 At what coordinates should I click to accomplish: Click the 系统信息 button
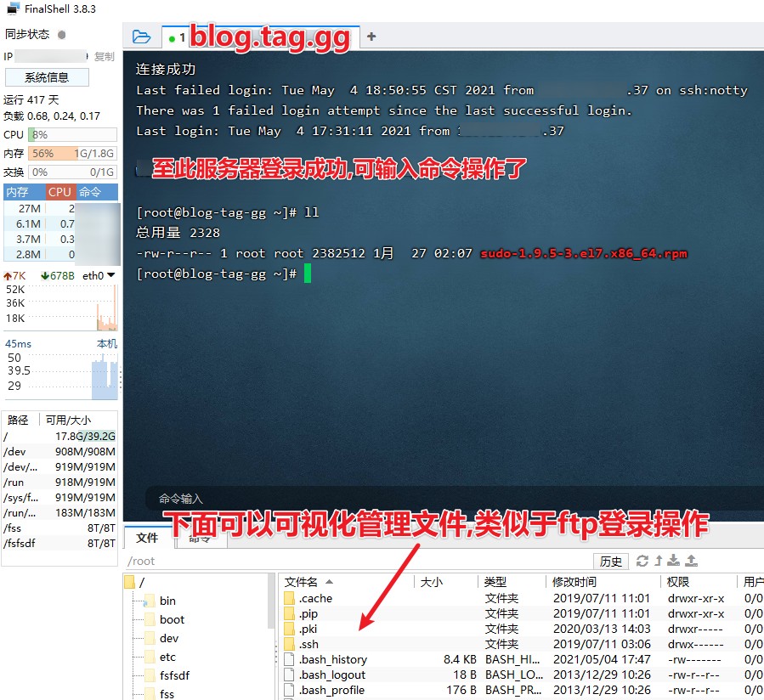(x=47, y=77)
